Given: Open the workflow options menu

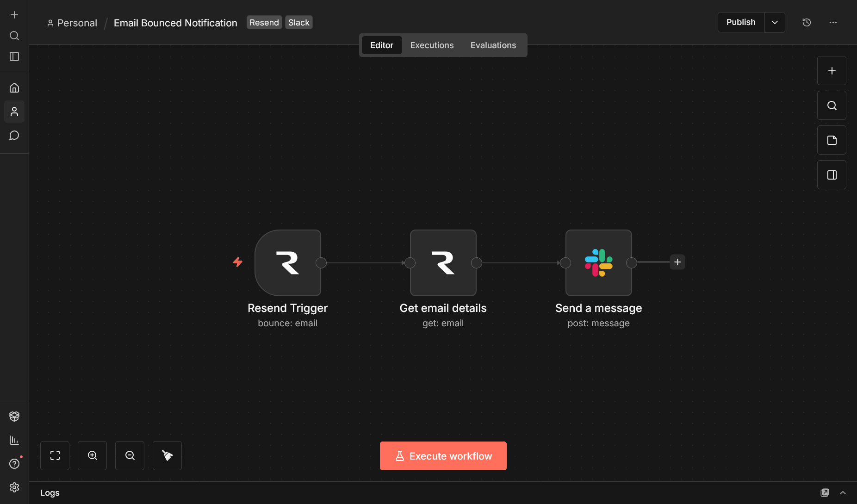Looking at the screenshot, I should click(833, 22).
